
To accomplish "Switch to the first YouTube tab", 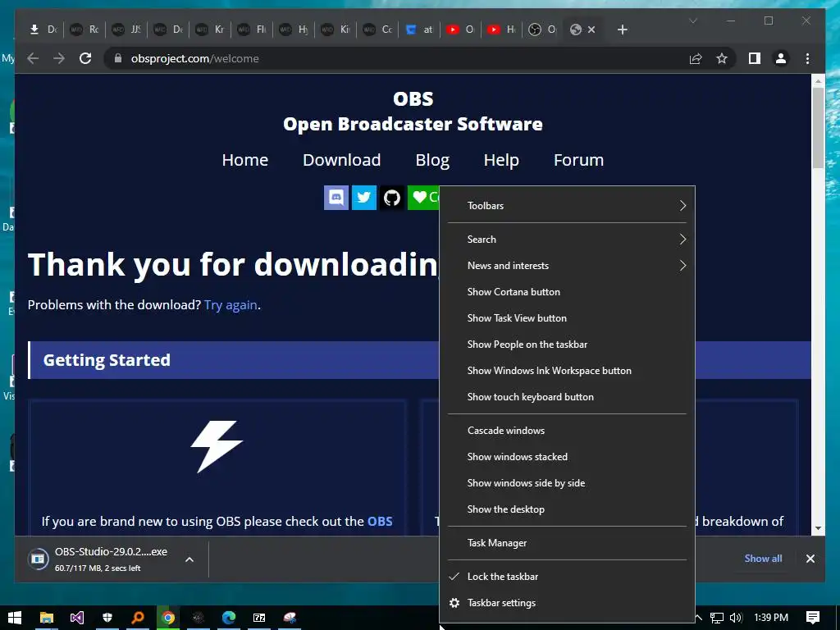I will point(460,30).
